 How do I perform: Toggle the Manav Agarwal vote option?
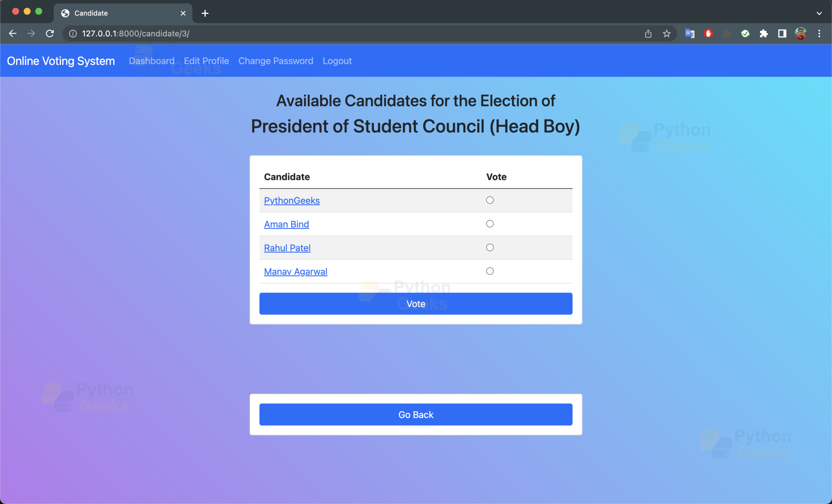pos(490,271)
